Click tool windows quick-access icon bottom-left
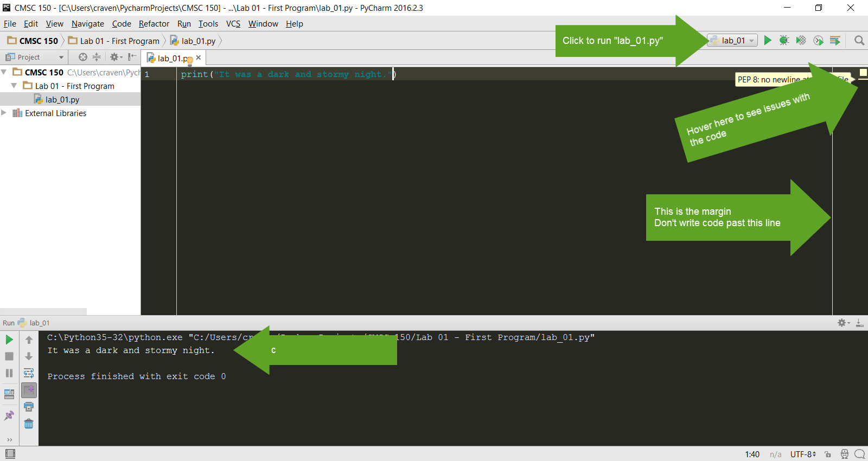The height and width of the screenshot is (461, 868). point(10,453)
